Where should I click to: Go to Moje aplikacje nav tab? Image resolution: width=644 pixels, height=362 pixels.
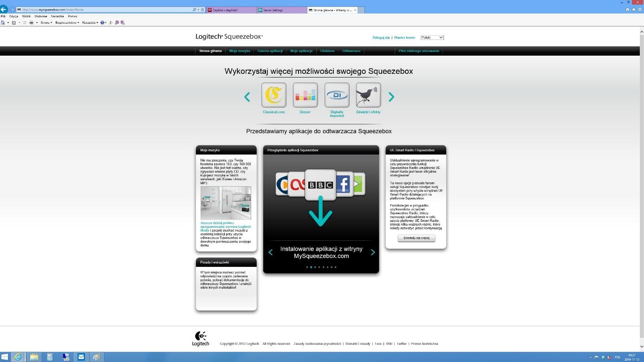click(x=301, y=51)
